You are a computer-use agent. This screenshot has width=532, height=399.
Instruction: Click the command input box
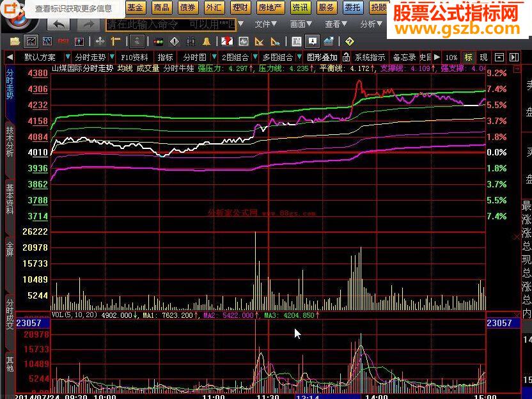click(171, 24)
